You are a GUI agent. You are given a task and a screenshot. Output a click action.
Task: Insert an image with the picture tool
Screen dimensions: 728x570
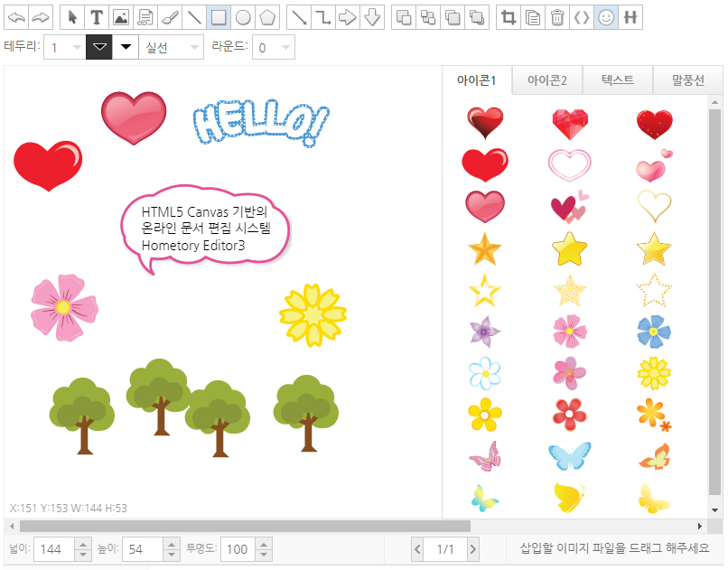tap(121, 18)
